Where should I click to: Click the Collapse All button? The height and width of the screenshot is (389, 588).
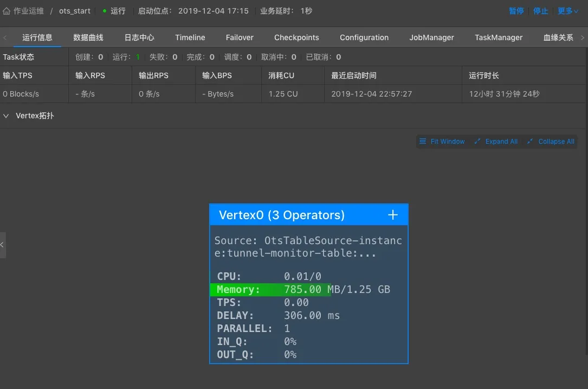pyautogui.click(x=551, y=142)
